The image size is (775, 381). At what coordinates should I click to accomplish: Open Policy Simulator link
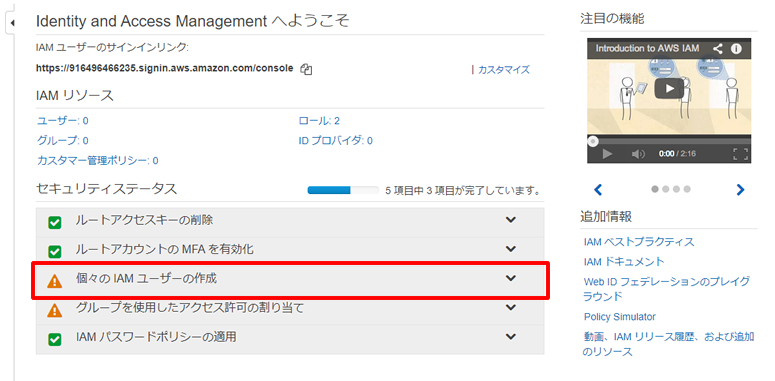point(619,317)
